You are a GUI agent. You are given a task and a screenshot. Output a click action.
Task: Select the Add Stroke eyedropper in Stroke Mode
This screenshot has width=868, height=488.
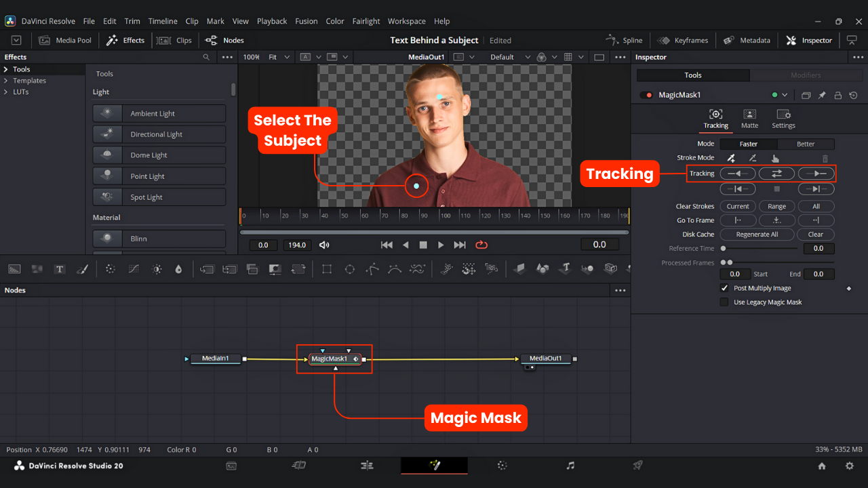pyautogui.click(x=730, y=158)
